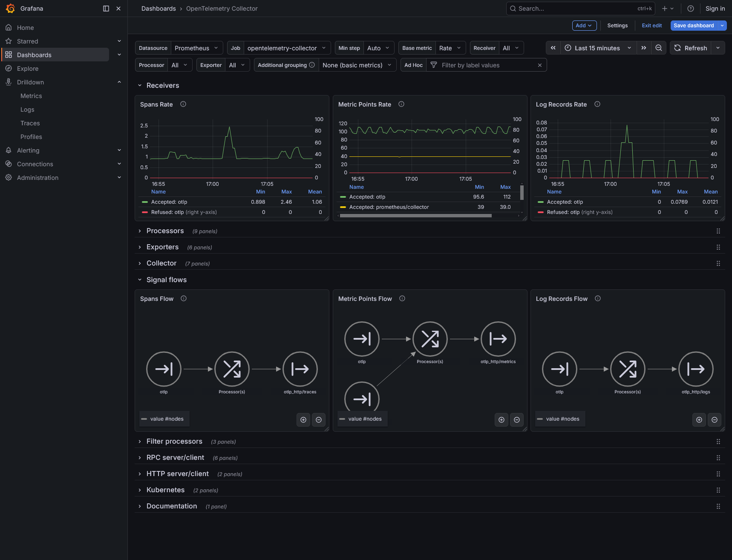Screen dimensions: 732x560
Task: Click the Metric Points Flow info icon
Action: pyautogui.click(x=402, y=298)
